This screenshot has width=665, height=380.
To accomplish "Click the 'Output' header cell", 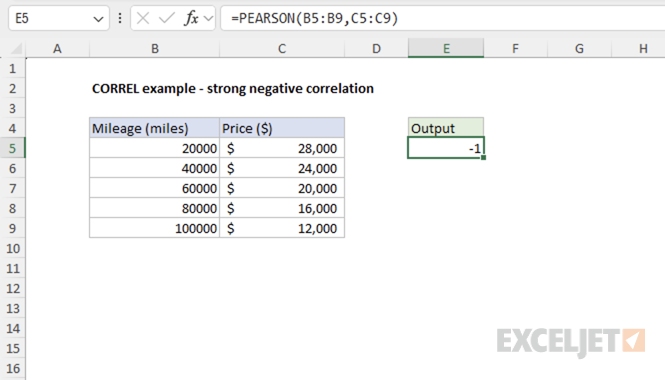I will coord(446,128).
